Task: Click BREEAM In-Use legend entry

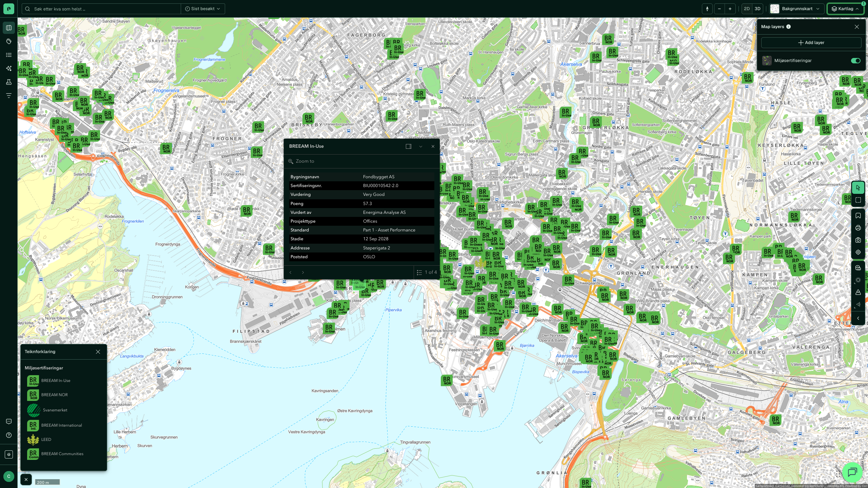Action: pyautogui.click(x=49, y=381)
